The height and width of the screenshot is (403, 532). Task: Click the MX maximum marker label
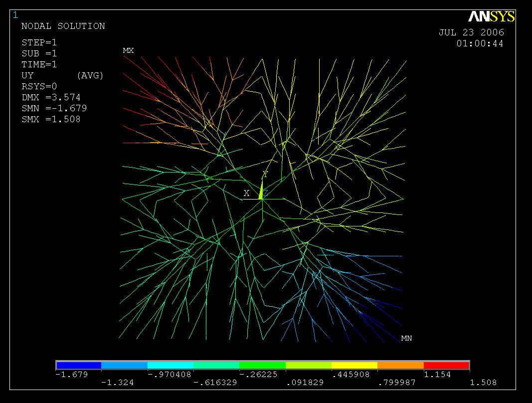(x=128, y=50)
